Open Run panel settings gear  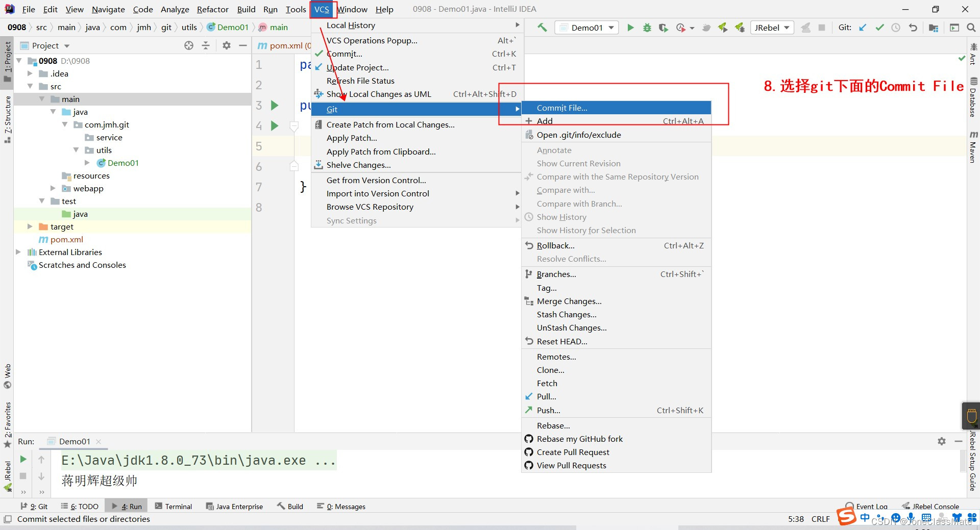[x=942, y=441]
